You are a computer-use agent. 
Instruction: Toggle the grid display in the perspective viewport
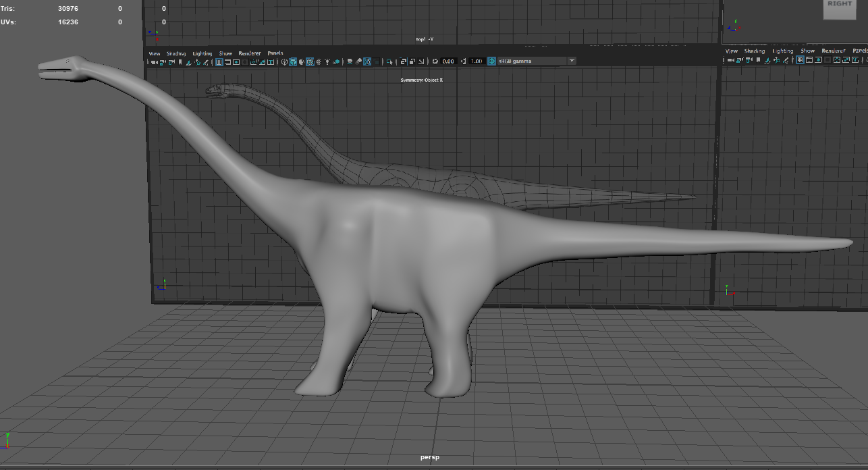pyautogui.click(x=219, y=61)
